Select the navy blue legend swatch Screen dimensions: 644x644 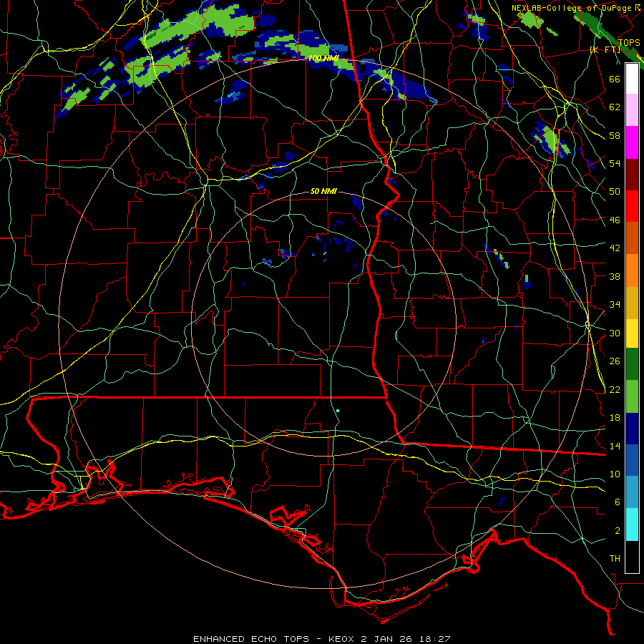tap(632, 429)
